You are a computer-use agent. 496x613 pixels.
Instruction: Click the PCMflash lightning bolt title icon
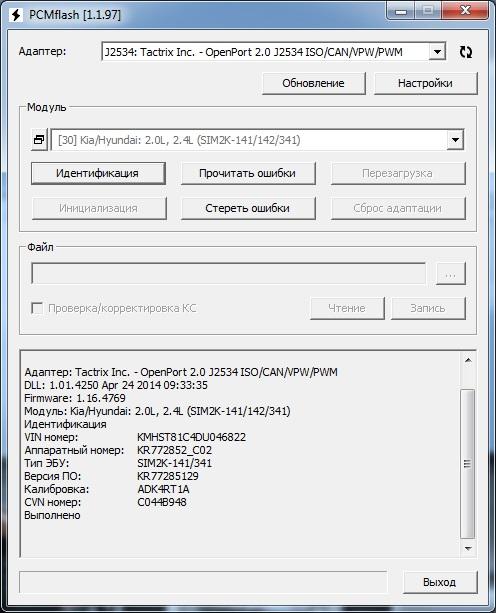tap(16, 15)
